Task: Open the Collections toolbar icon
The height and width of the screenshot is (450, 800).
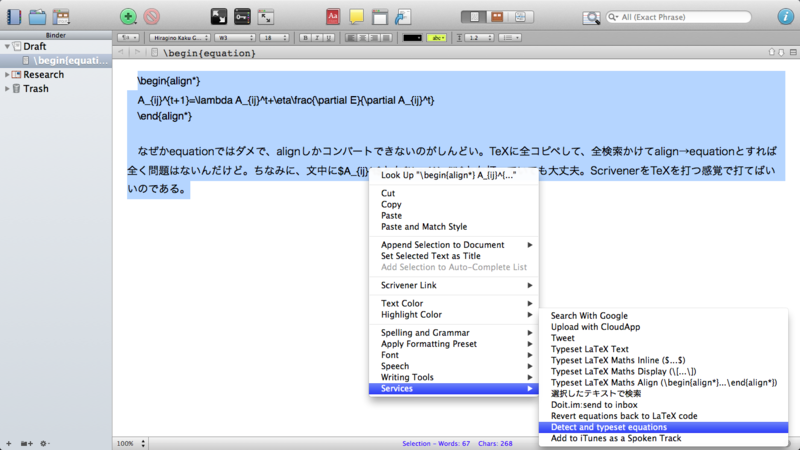Action: [37, 17]
